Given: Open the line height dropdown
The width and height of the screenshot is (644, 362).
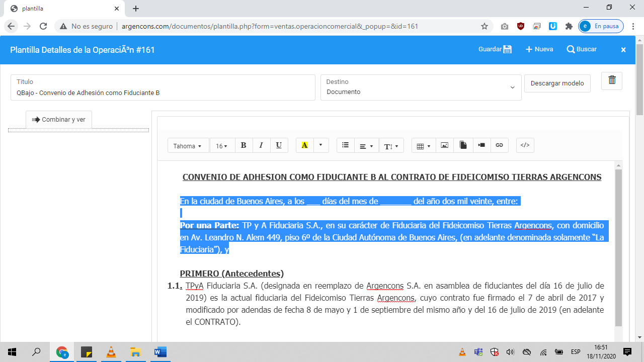Looking at the screenshot, I should (391, 146).
